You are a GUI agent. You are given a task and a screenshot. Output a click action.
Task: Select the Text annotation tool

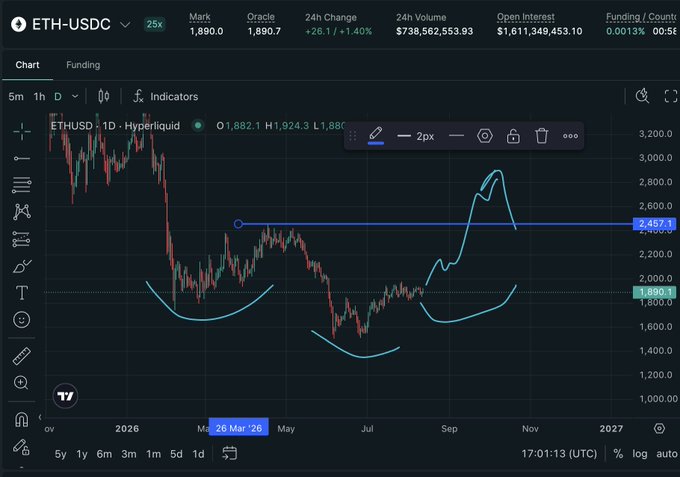click(22, 293)
